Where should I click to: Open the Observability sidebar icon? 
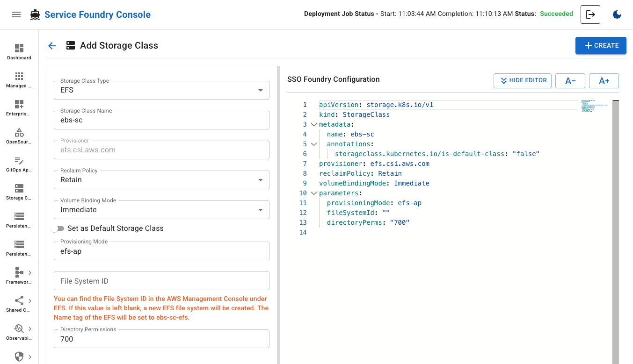[19, 332]
